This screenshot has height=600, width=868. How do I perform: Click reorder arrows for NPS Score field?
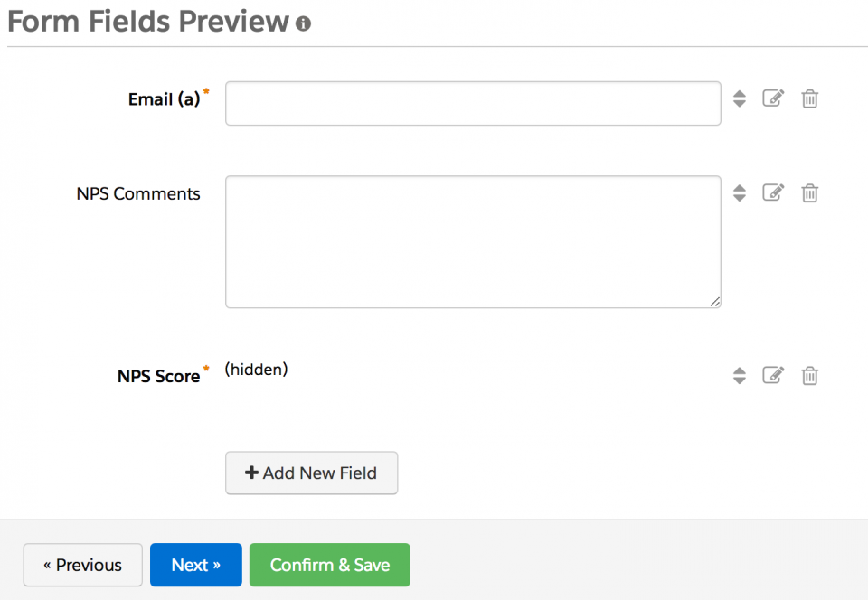[740, 376]
